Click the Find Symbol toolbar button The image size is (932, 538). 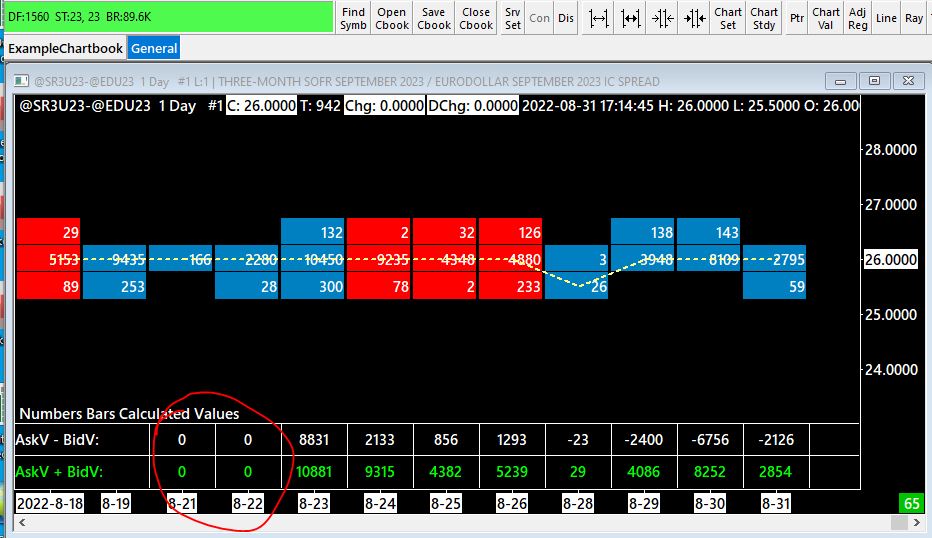coord(353,18)
